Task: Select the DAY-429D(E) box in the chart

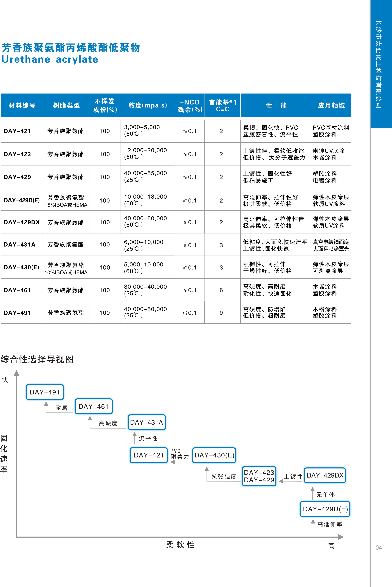Action: [325, 509]
